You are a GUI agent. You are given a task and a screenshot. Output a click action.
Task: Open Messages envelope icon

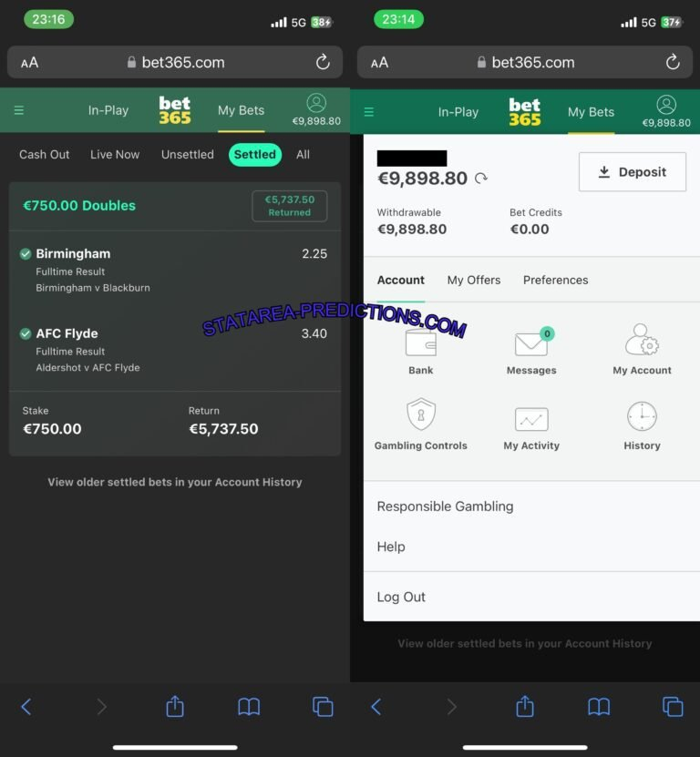531,344
